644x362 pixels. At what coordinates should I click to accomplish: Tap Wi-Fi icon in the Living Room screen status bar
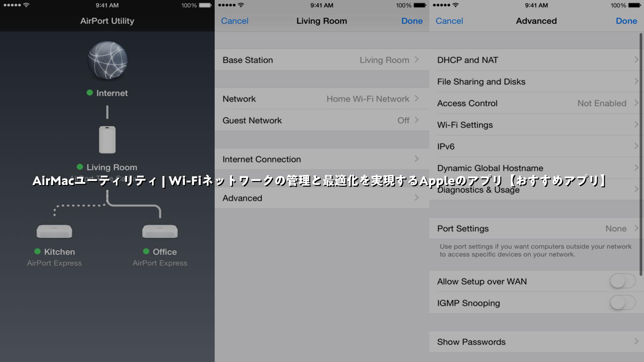click(x=241, y=5)
